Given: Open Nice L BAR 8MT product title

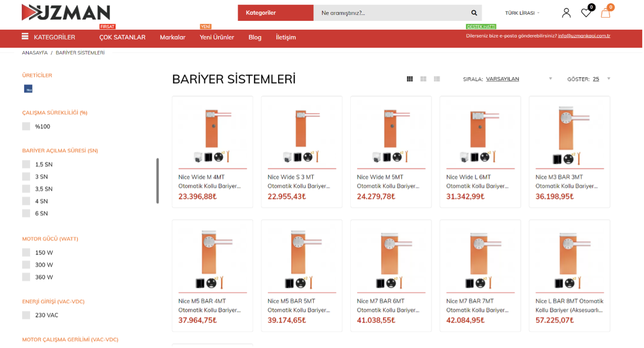Looking at the screenshot, I should (569, 306).
